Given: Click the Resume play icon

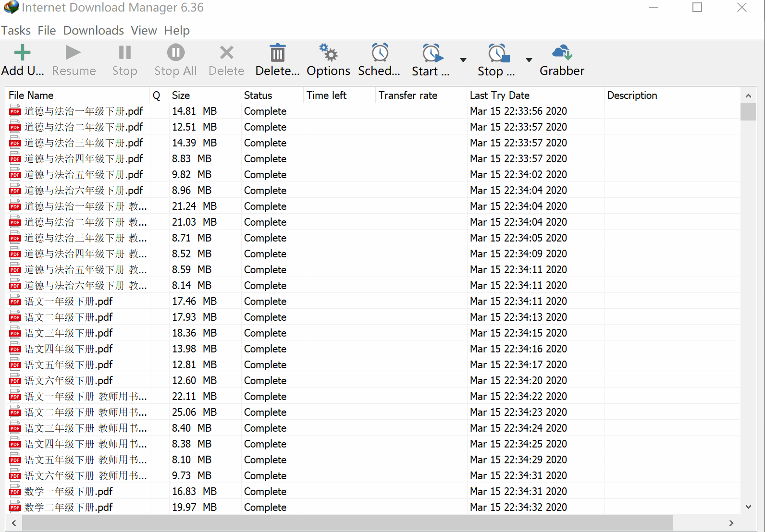Looking at the screenshot, I should pos(73,52).
